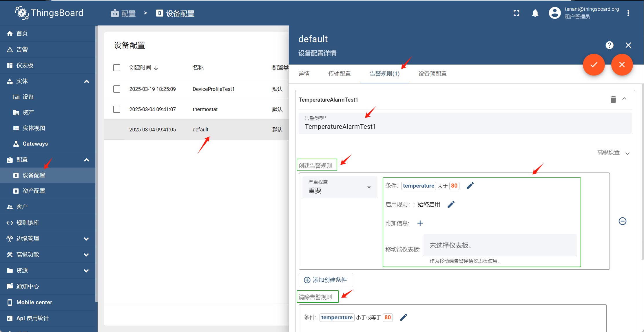Edit the clear rule temperature condition
The width and height of the screenshot is (644, 332).
pyautogui.click(x=404, y=317)
